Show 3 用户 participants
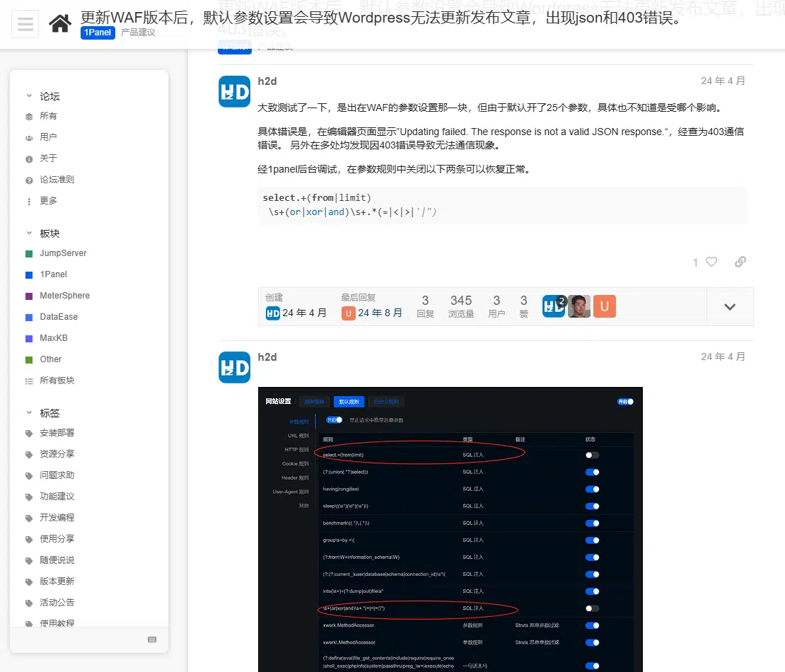Image resolution: width=785 pixels, height=672 pixels. click(496, 306)
